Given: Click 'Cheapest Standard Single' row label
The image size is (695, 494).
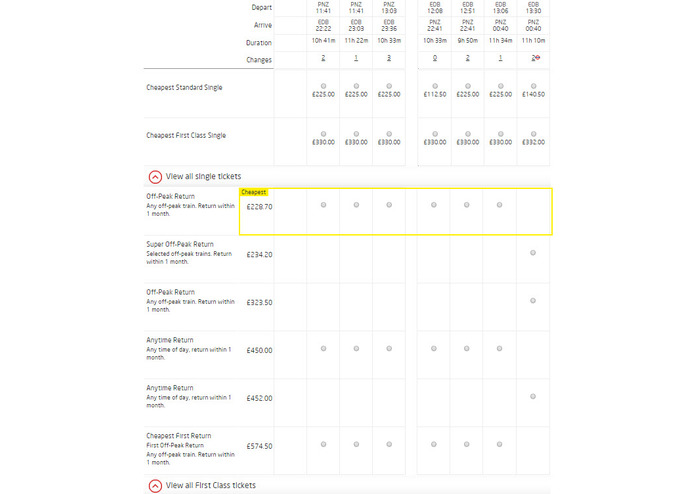Looking at the screenshot, I should click(184, 88).
